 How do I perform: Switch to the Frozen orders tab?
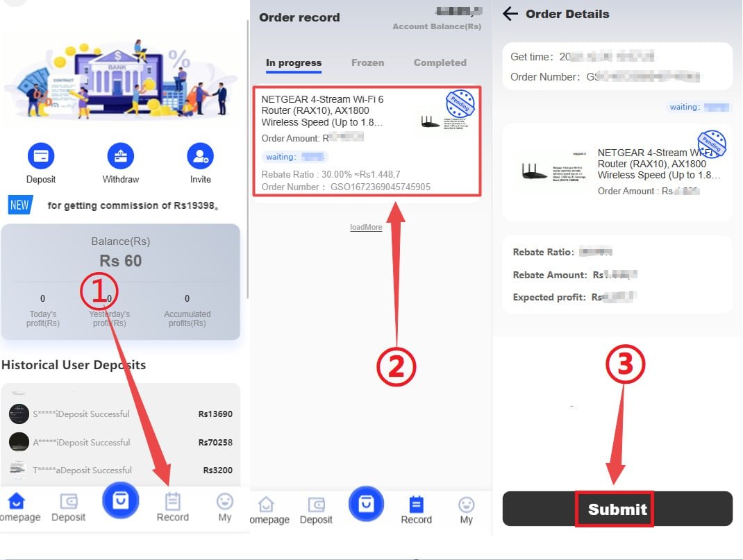368,63
